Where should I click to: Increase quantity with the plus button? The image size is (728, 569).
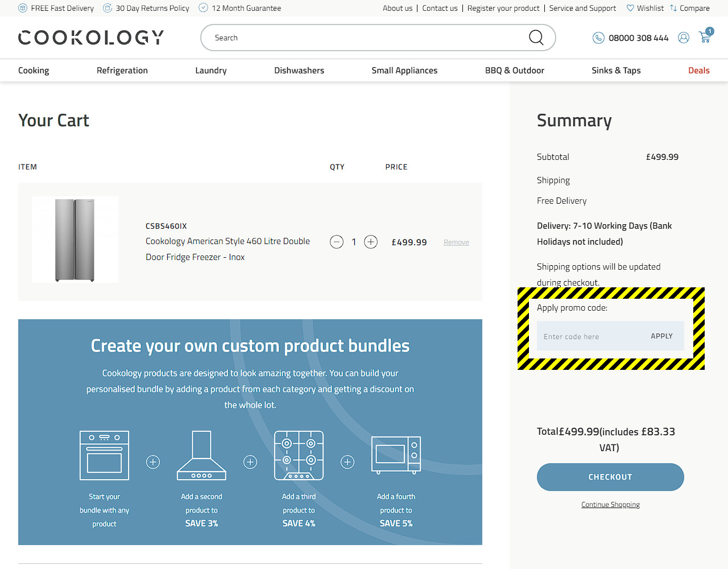click(x=371, y=242)
